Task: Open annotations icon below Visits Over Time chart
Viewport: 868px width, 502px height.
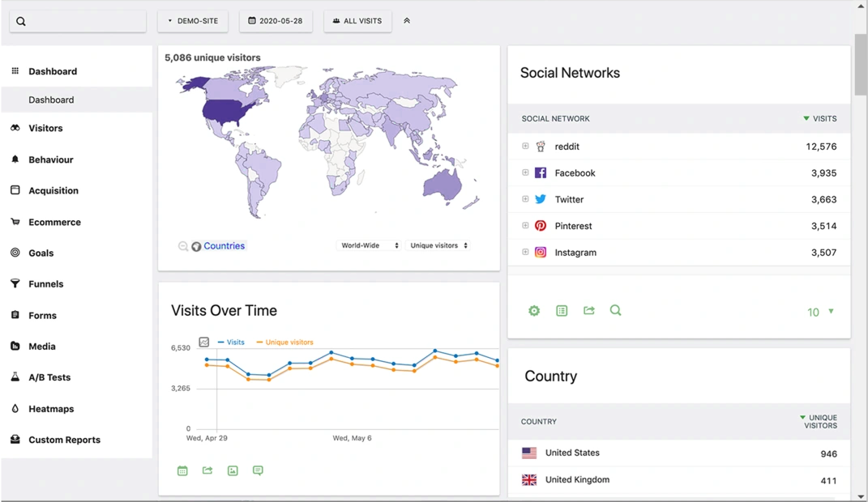Action: 258,470
